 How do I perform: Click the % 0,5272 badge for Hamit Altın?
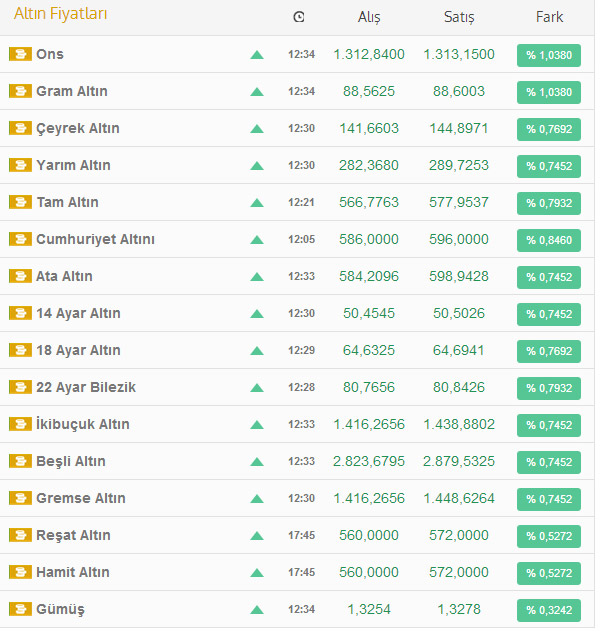coord(549,573)
